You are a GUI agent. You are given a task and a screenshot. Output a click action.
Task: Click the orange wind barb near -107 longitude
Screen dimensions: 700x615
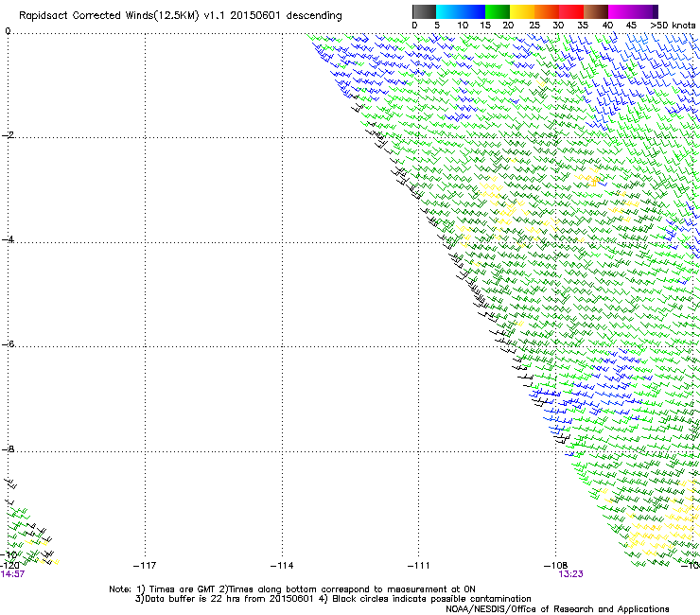point(594,182)
